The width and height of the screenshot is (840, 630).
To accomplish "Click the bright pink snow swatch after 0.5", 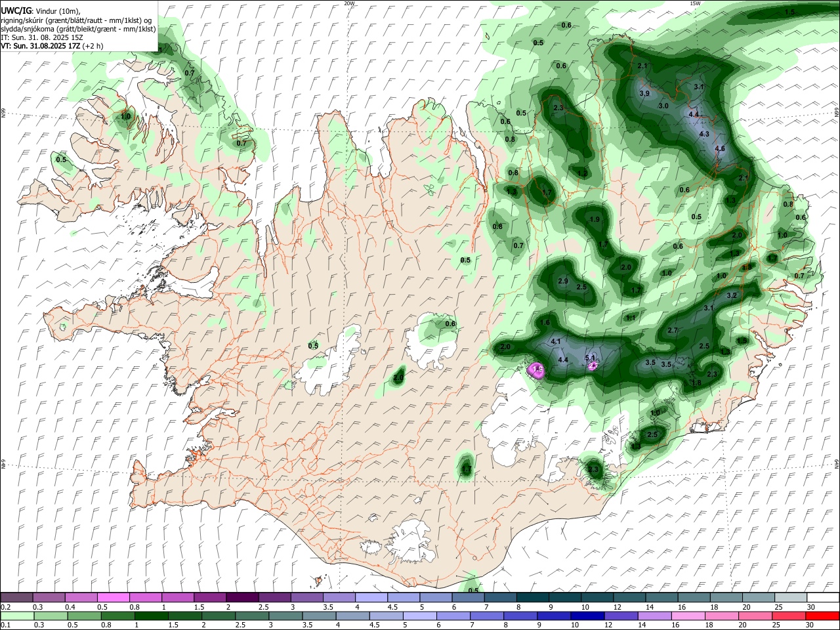I will pos(114,597).
